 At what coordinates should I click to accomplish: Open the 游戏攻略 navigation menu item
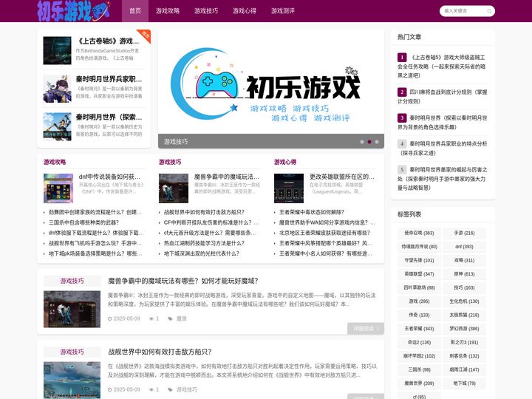point(168,11)
